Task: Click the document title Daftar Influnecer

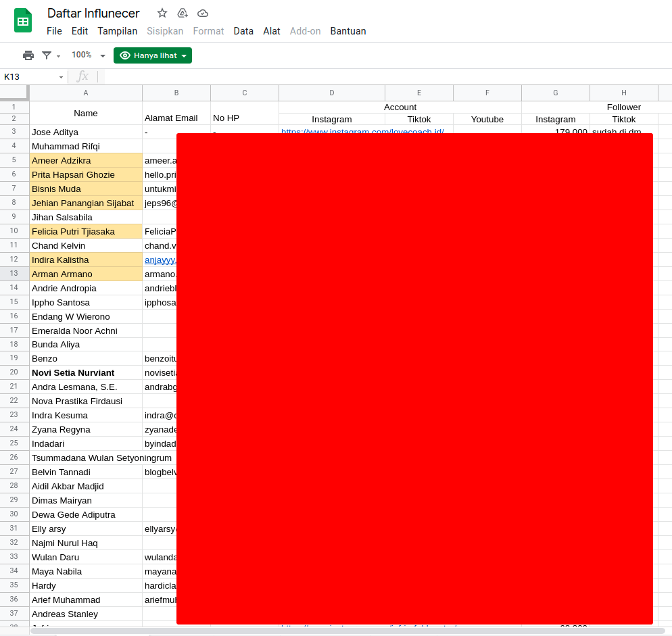Action: click(x=93, y=14)
